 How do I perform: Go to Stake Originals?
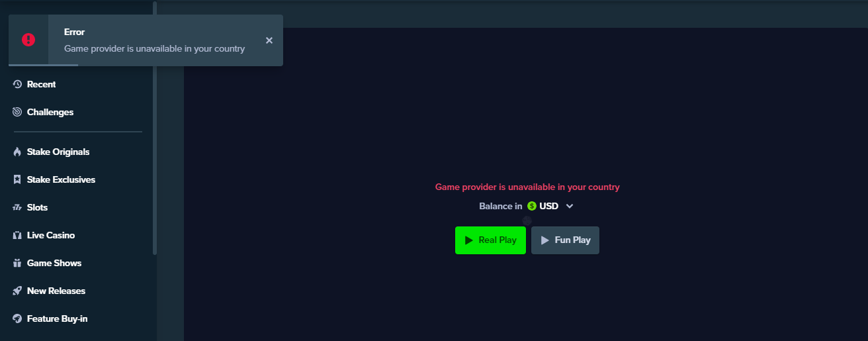(58, 152)
